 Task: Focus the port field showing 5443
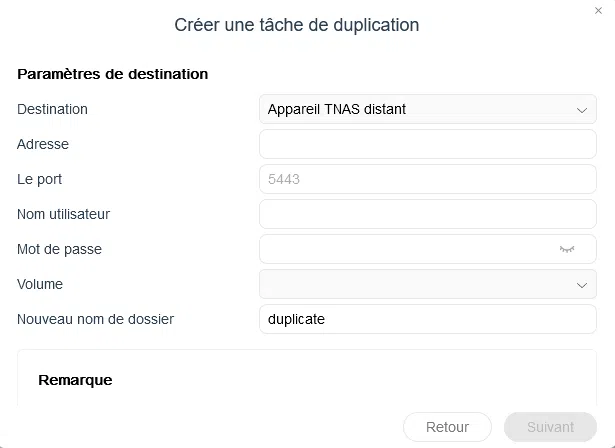pos(427,179)
